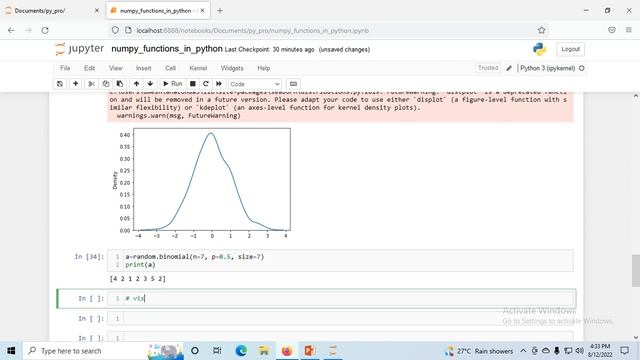Open the Cell menu
Screen dimensions: 640x360
(x=170, y=68)
